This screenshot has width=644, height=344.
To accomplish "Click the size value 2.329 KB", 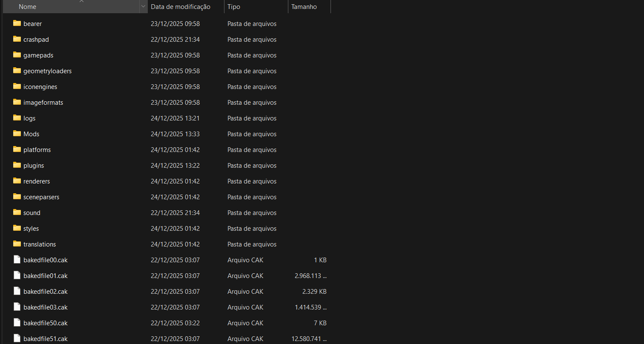I will click(314, 292).
